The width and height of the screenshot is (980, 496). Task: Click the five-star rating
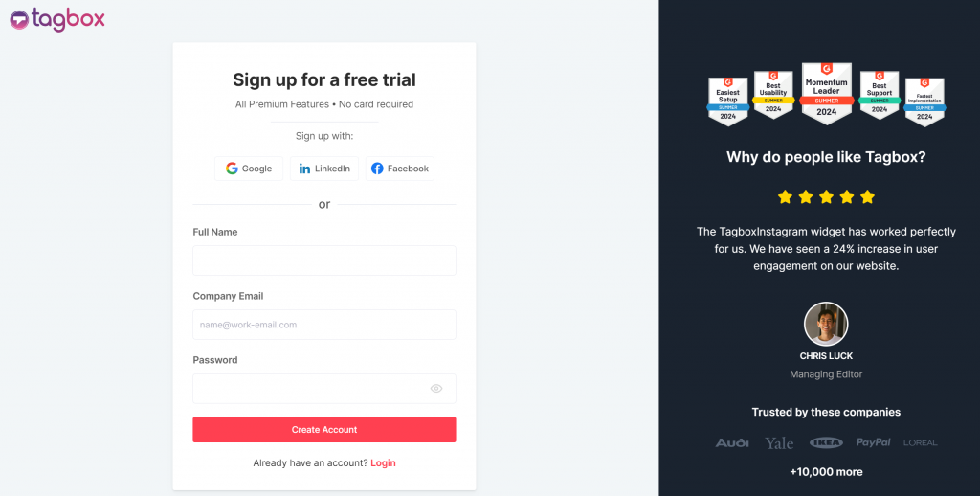pos(826,197)
